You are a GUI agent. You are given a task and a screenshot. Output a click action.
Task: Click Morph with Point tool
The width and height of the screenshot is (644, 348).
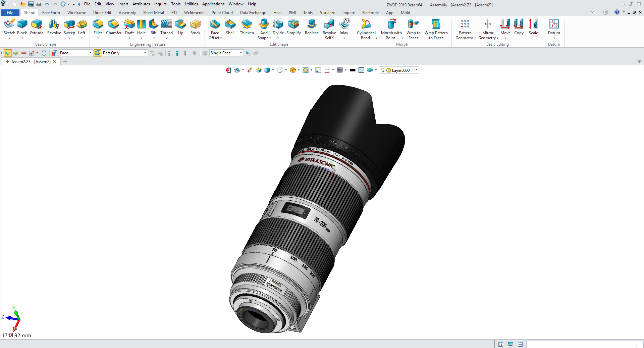391,29
